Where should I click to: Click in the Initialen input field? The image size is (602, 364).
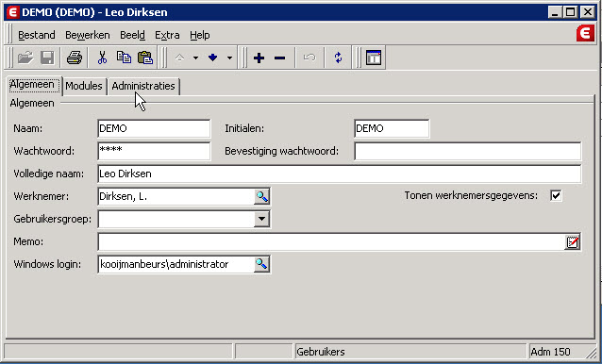pos(392,128)
